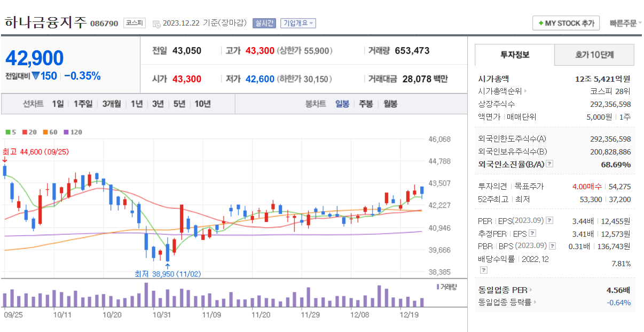Click the calendar icon beside 2023.12.22
Screen dimensions: 644x332
pos(156,24)
